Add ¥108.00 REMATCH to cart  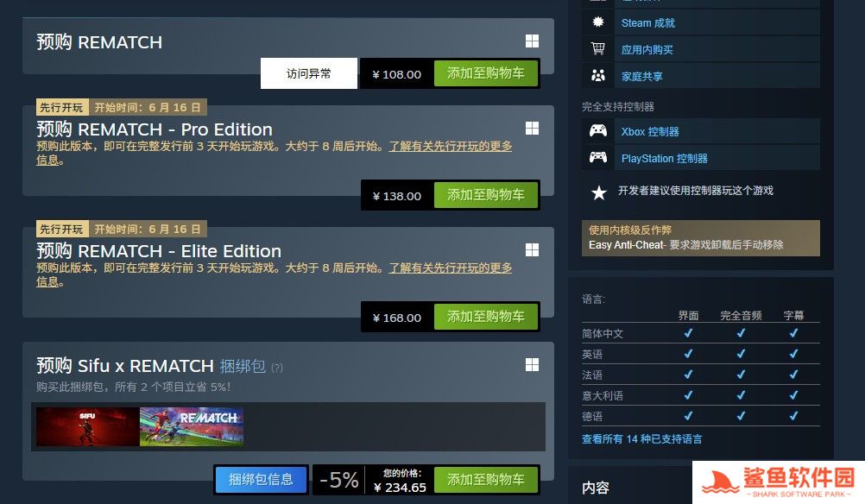[x=485, y=73]
